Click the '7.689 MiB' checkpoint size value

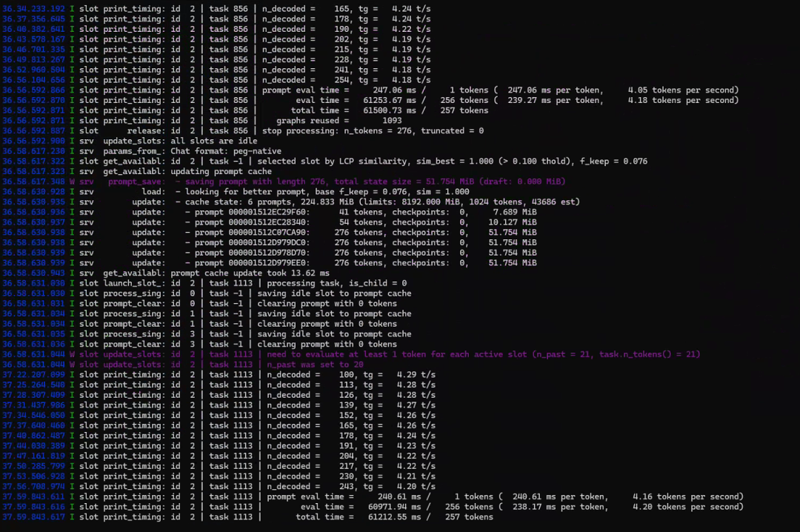(515, 213)
